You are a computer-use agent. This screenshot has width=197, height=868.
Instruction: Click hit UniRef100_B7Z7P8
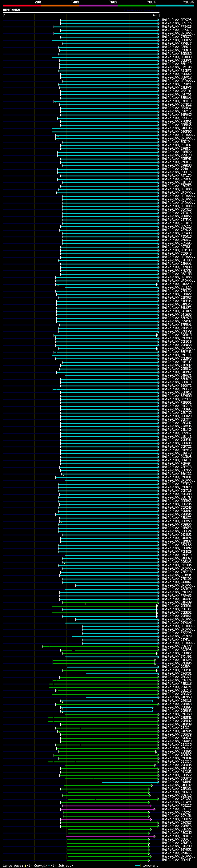pos(177,633)
